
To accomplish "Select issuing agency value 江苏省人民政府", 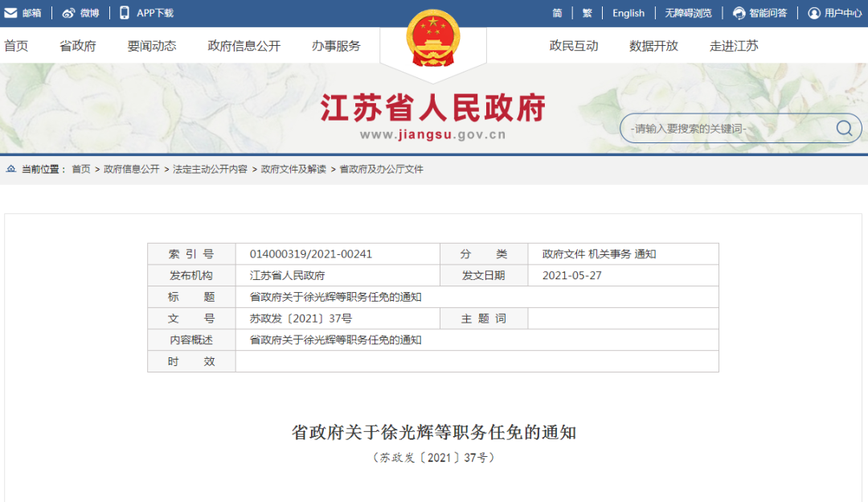I will (287, 275).
